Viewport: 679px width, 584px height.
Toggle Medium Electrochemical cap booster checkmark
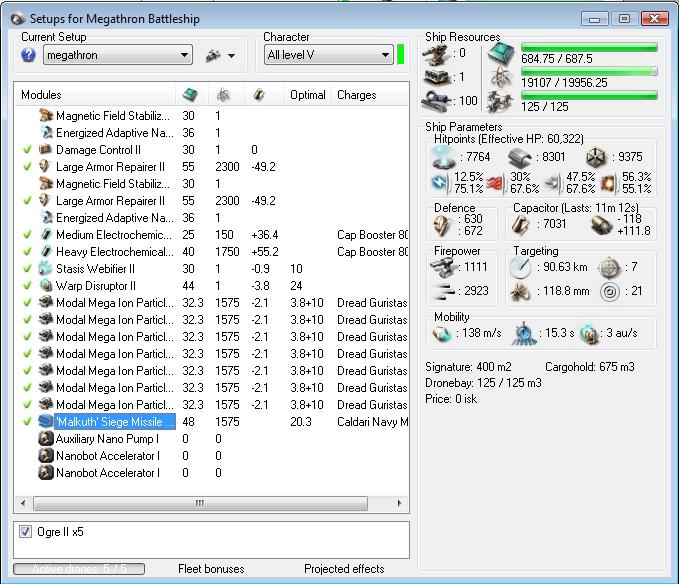[x=27, y=235]
